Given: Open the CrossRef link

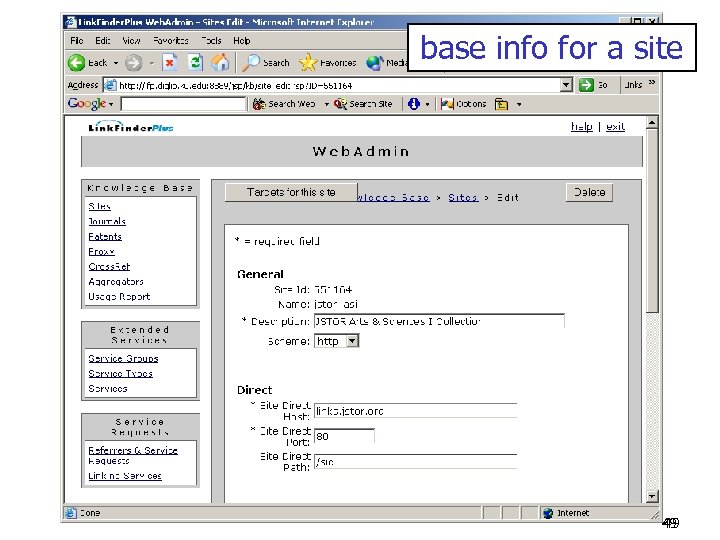Looking at the screenshot, I should (x=109, y=266).
